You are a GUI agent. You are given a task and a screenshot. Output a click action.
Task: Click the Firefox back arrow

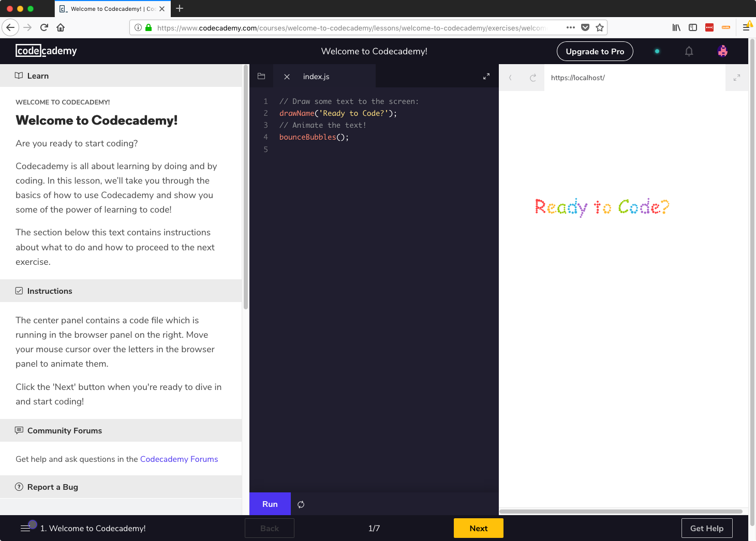point(10,27)
